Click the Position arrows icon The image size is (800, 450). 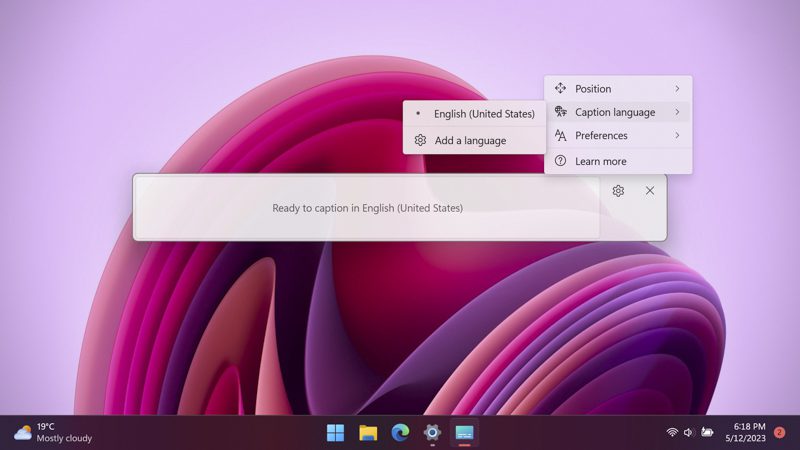(560, 88)
